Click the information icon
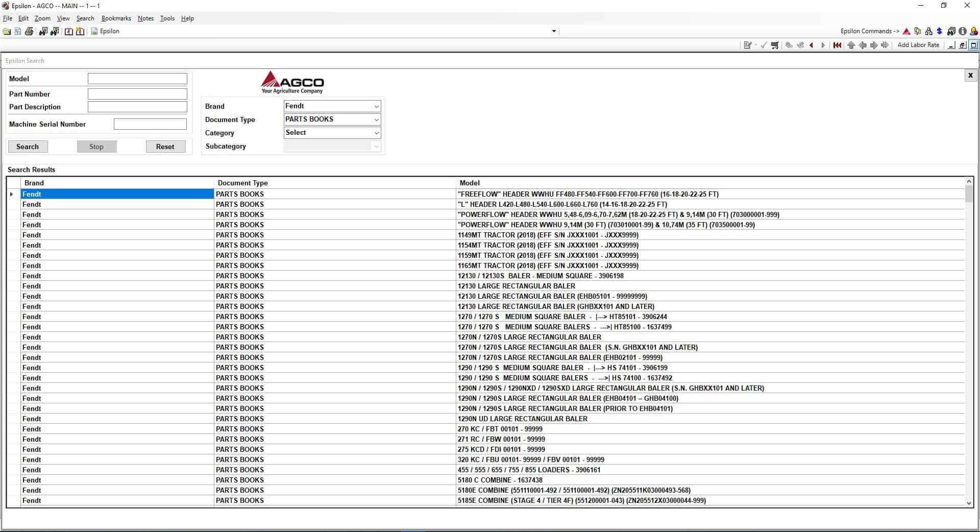 [962, 32]
